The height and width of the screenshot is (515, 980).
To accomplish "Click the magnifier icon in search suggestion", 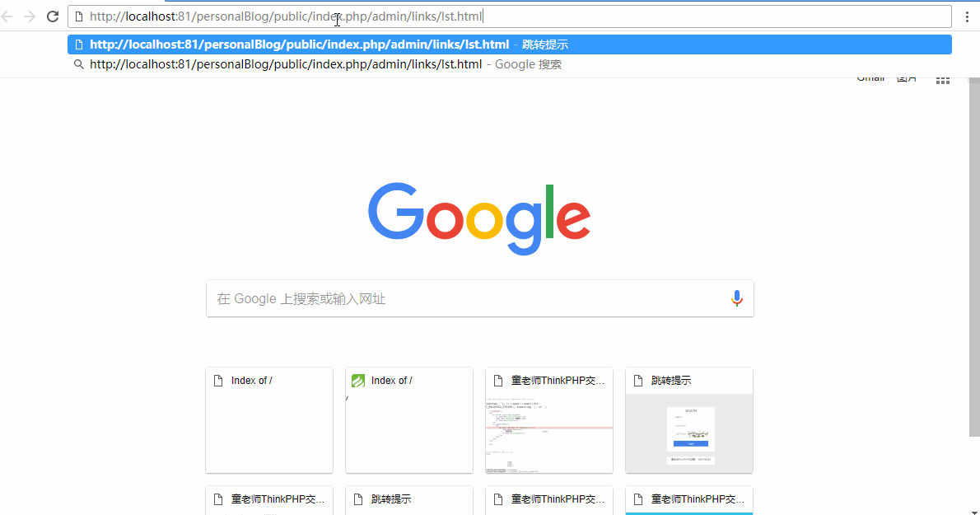I will point(79,64).
